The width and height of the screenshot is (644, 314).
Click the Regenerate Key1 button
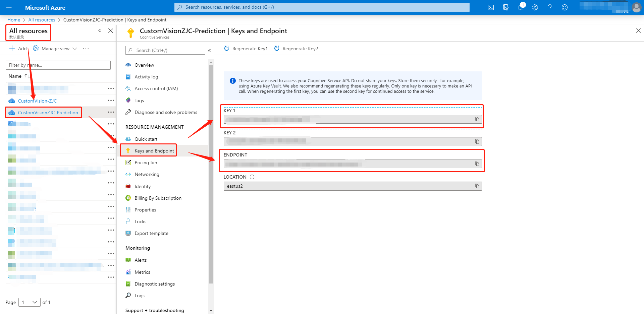coord(246,49)
